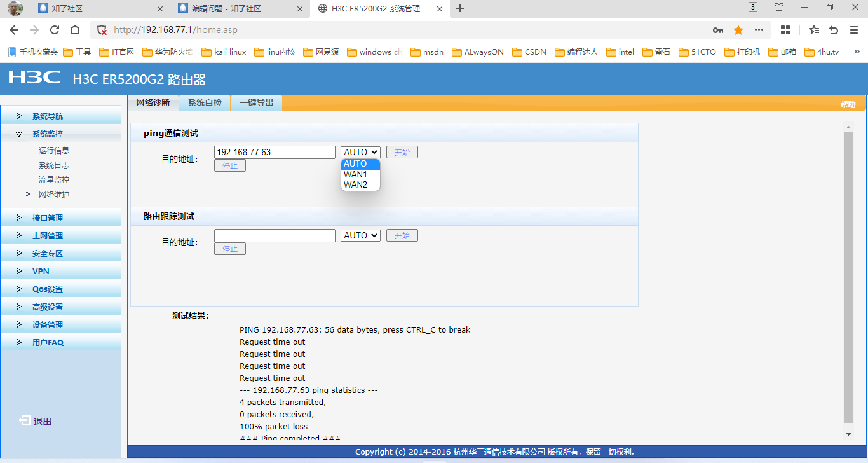The image size is (868, 463).
Task: Expand the 高级设置 sidebar section
Action: pyautogui.click(x=61, y=307)
